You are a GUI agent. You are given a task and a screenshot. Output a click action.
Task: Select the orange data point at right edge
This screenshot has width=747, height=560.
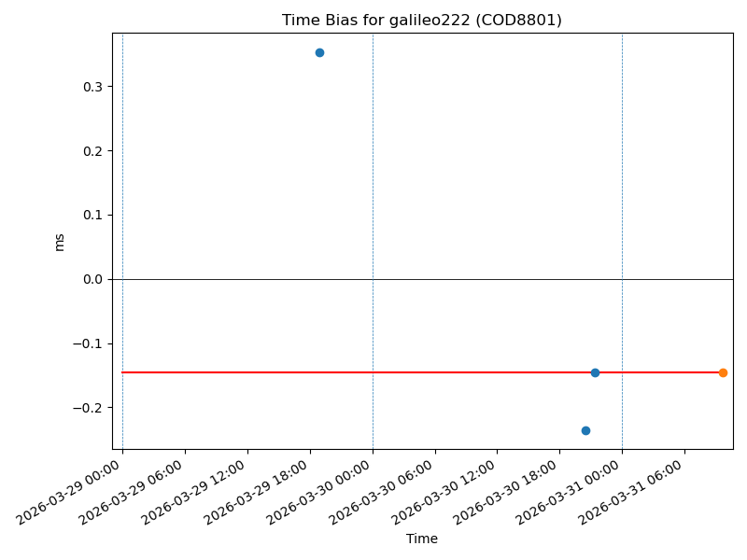[723, 372]
